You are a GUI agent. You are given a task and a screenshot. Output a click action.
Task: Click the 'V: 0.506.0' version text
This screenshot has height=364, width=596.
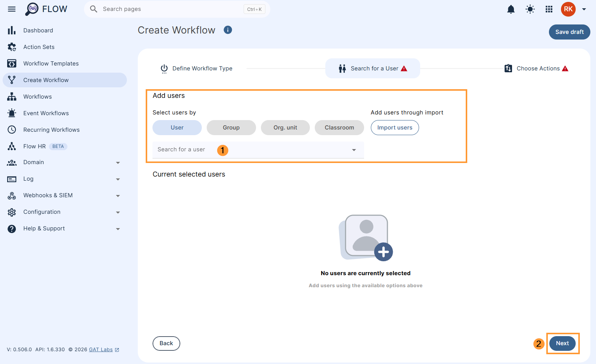tap(19, 350)
